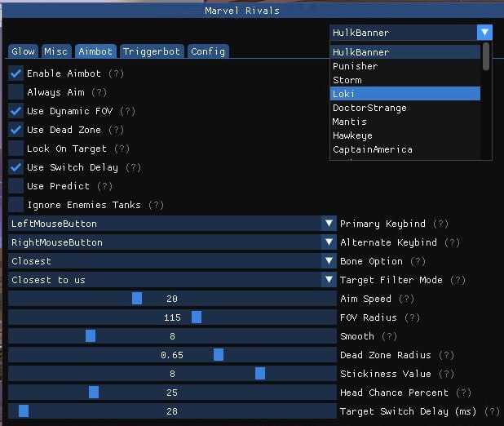
Task: Click the Aim Speed slider handle
Action: 137,299
